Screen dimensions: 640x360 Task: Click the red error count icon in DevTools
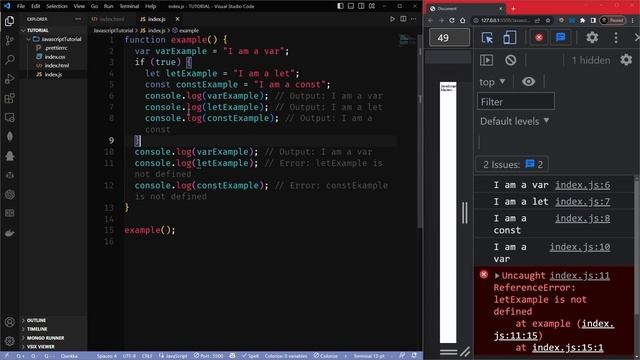(x=539, y=38)
